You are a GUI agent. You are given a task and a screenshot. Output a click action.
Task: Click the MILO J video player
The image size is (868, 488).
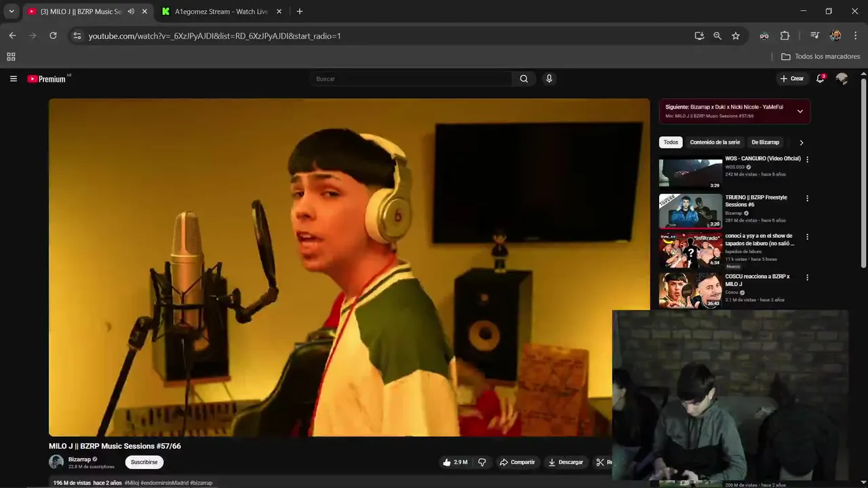[x=349, y=267]
